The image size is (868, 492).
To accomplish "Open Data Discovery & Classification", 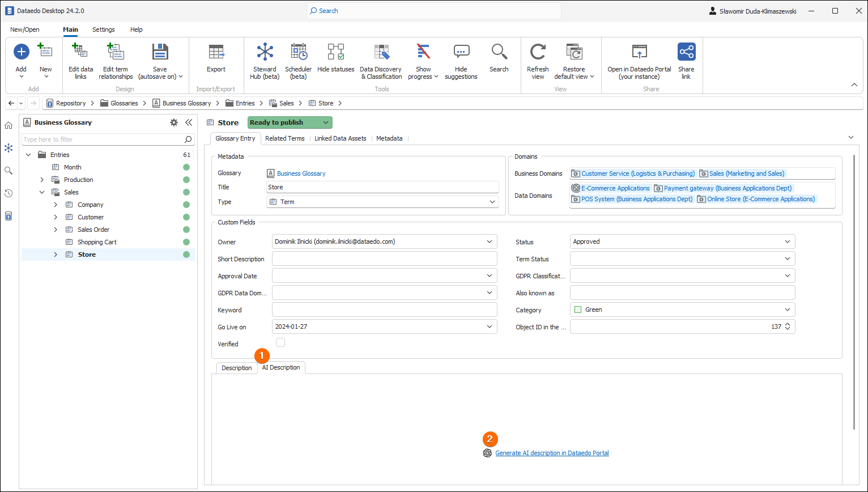I will pyautogui.click(x=381, y=61).
